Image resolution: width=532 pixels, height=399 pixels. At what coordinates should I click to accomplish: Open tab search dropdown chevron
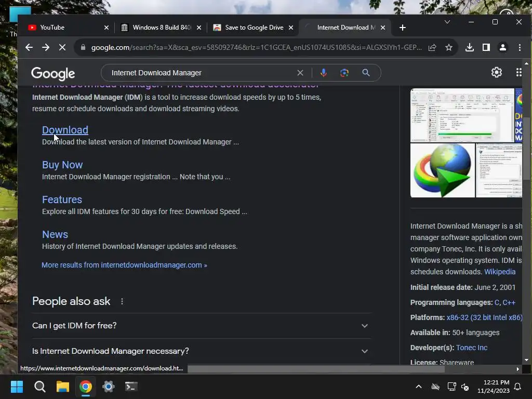447,22
